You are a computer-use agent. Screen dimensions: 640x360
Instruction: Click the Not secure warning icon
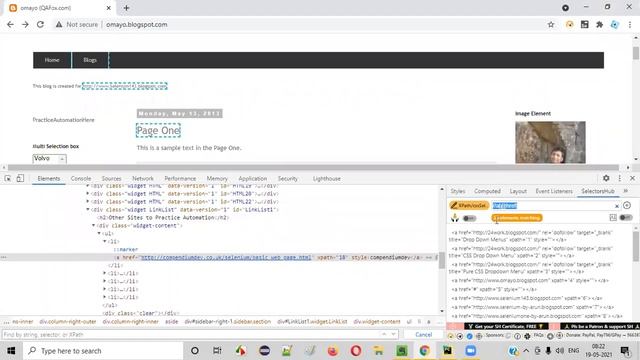point(59,24)
